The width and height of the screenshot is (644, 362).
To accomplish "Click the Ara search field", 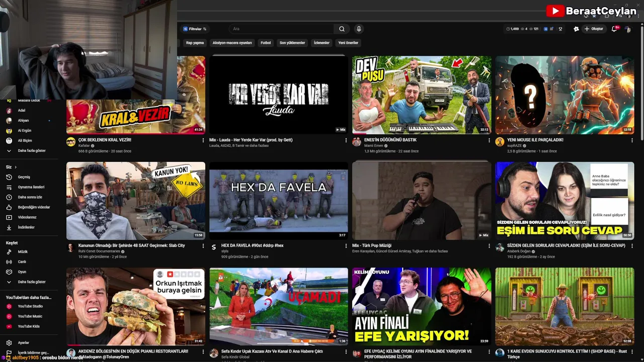I will [x=282, y=29].
